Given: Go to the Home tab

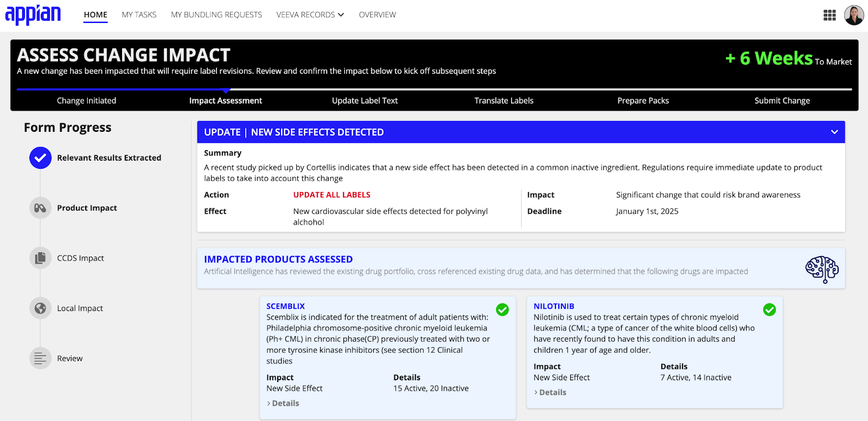Looking at the screenshot, I should click(x=95, y=15).
